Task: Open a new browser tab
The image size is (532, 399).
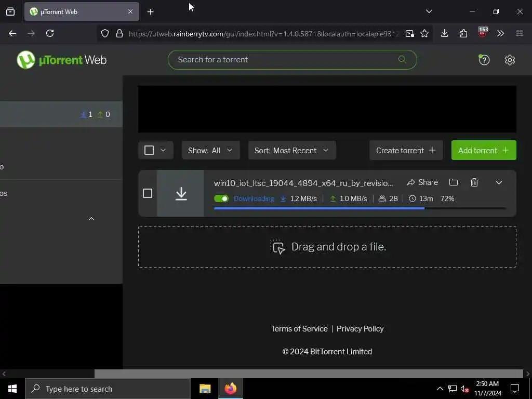Action: [150, 12]
